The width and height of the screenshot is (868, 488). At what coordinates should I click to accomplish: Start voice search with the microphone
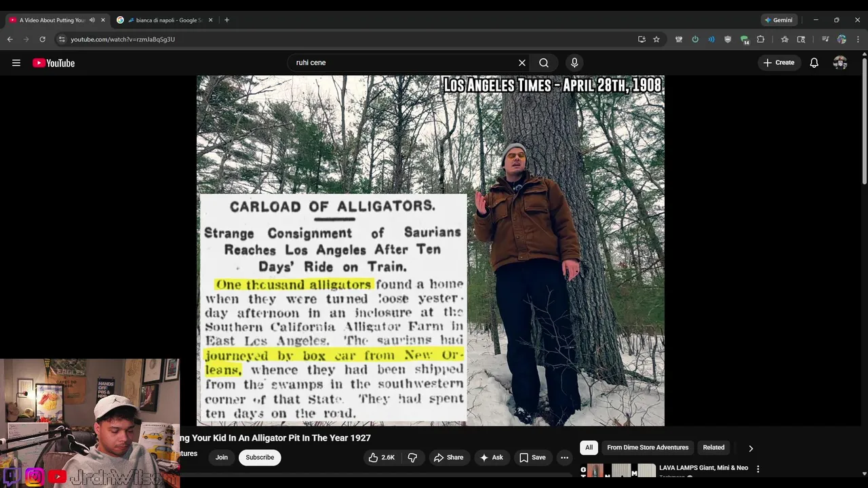click(x=574, y=62)
